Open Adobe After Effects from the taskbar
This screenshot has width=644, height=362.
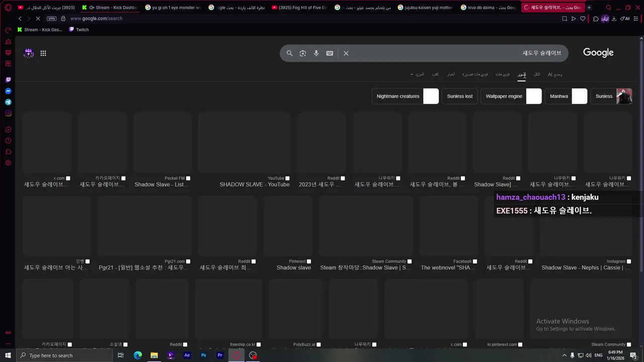(187, 355)
